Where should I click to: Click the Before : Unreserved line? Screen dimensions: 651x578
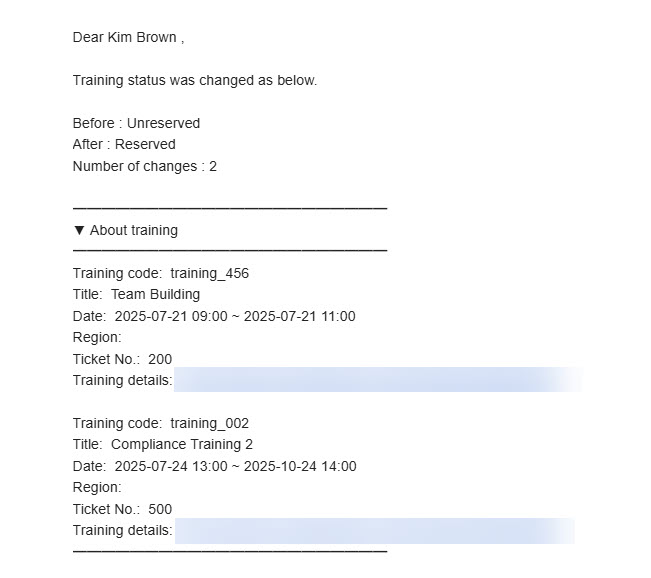coord(136,123)
